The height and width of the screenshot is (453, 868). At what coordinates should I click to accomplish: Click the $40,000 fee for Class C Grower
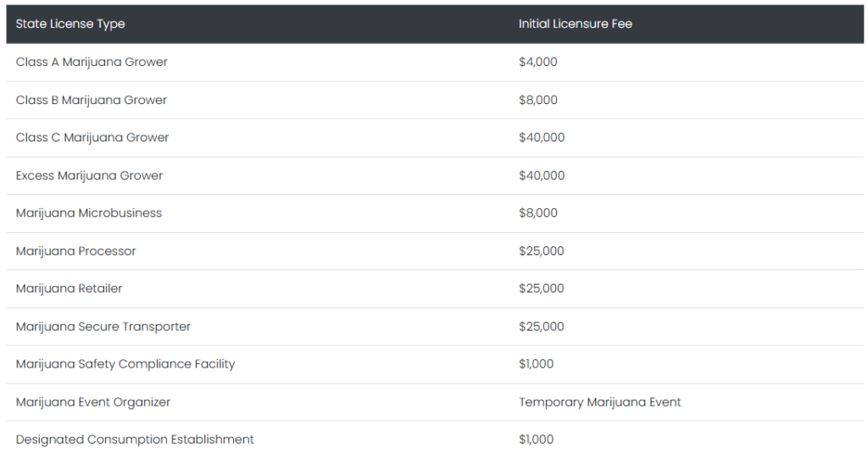542,137
